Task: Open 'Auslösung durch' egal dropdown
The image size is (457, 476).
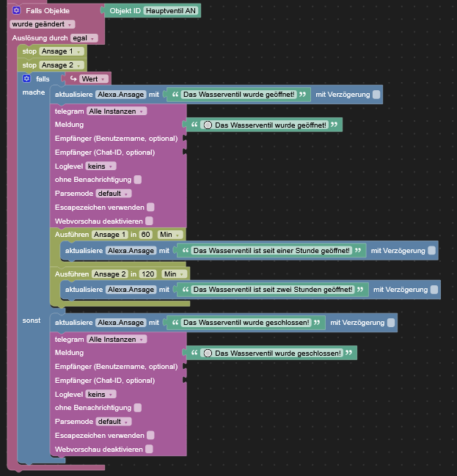Action: (x=84, y=38)
